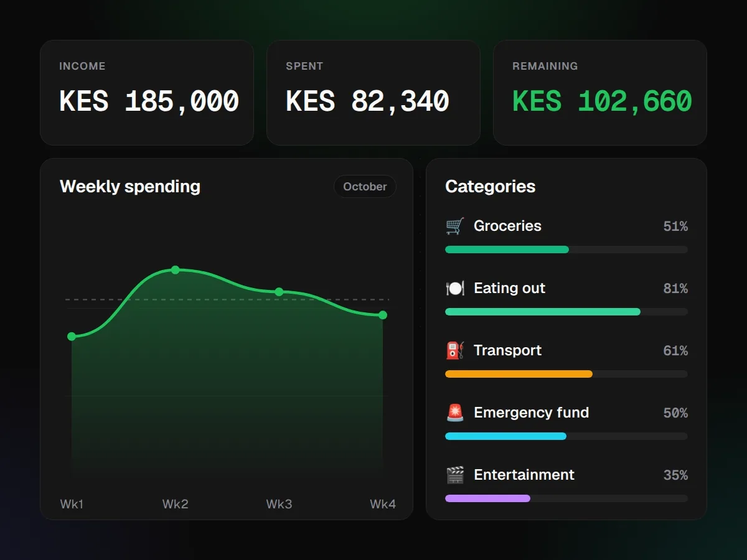The width and height of the screenshot is (747, 560).
Task: Click the INCOME card label
Action: point(82,66)
